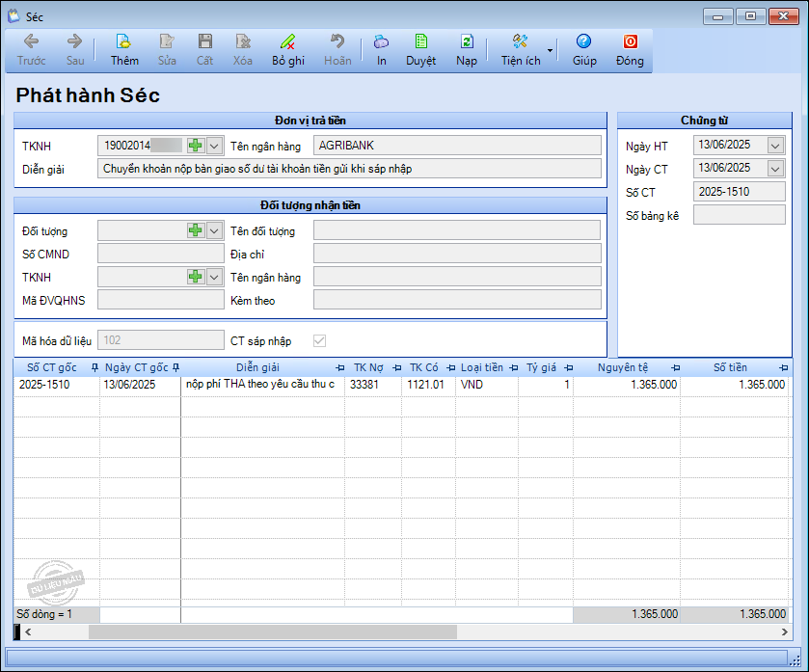Pin the Tỷ giá column
809x672 pixels.
click(569, 367)
